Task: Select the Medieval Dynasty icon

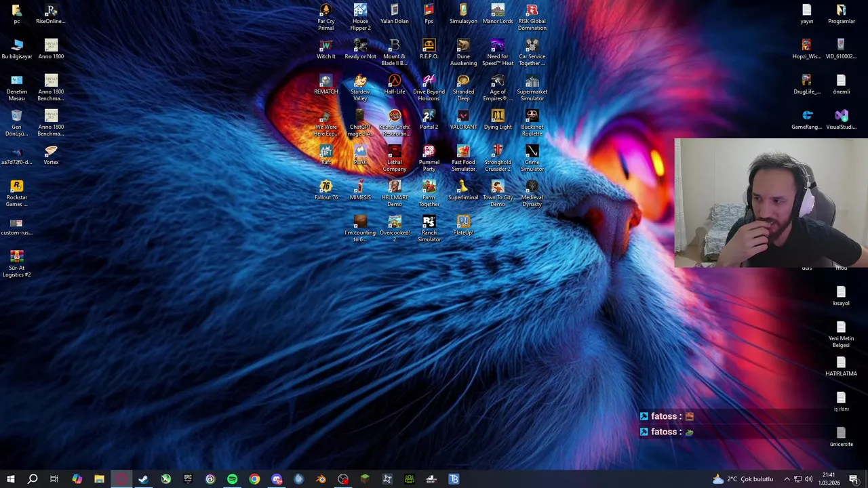Action: click(x=532, y=193)
